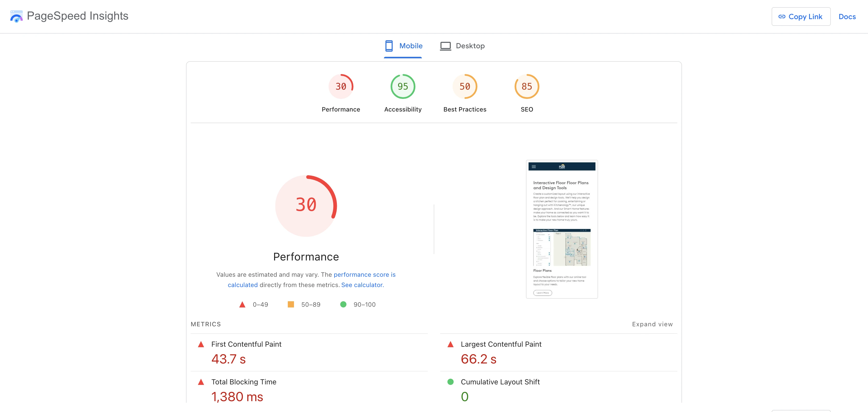Select the green 90-100 legend marker
This screenshot has width=868, height=412.
pos(343,304)
